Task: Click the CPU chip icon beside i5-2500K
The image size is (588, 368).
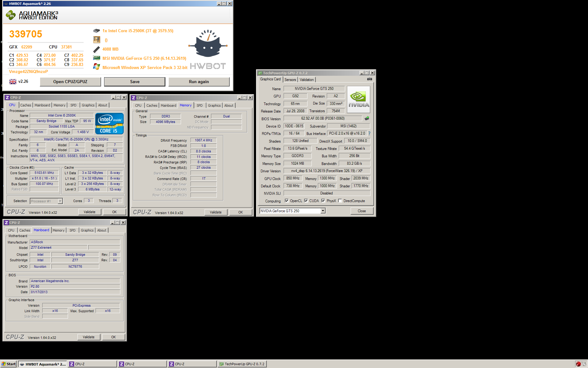Action: pyautogui.click(x=96, y=31)
